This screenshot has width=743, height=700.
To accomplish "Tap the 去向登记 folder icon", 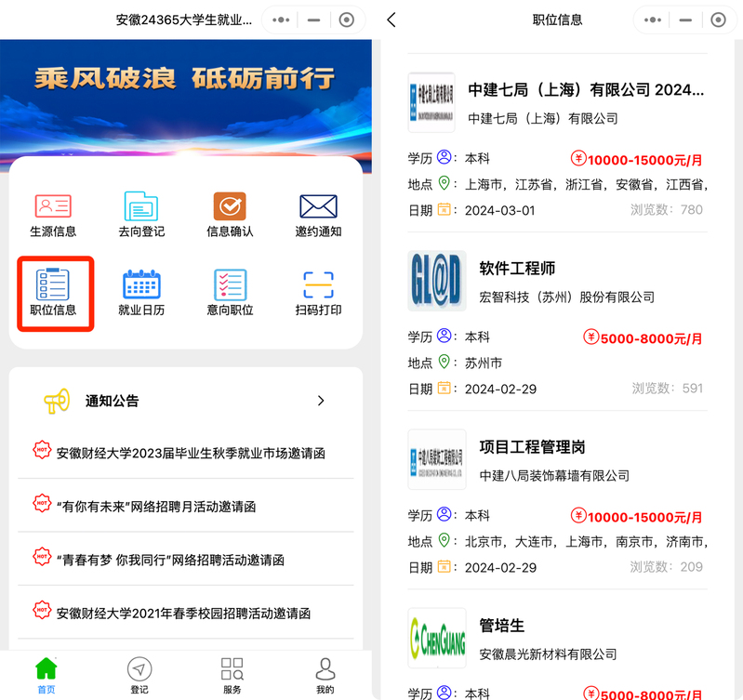I will pos(141,206).
